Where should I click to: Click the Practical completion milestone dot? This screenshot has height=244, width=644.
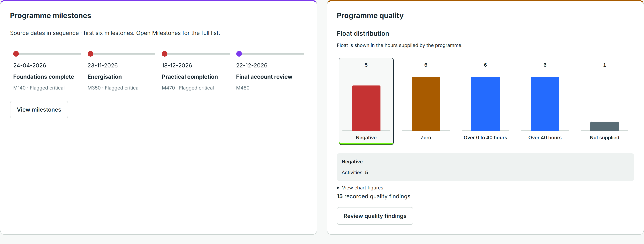click(x=164, y=54)
